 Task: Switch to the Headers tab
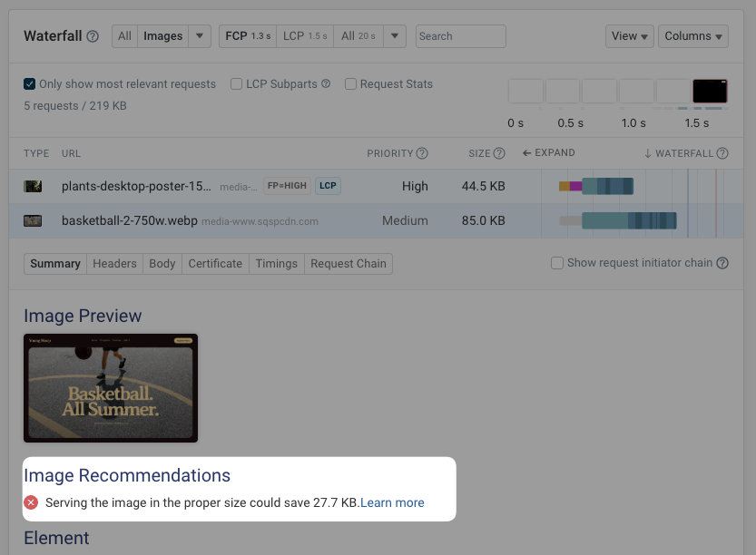[x=115, y=264]
